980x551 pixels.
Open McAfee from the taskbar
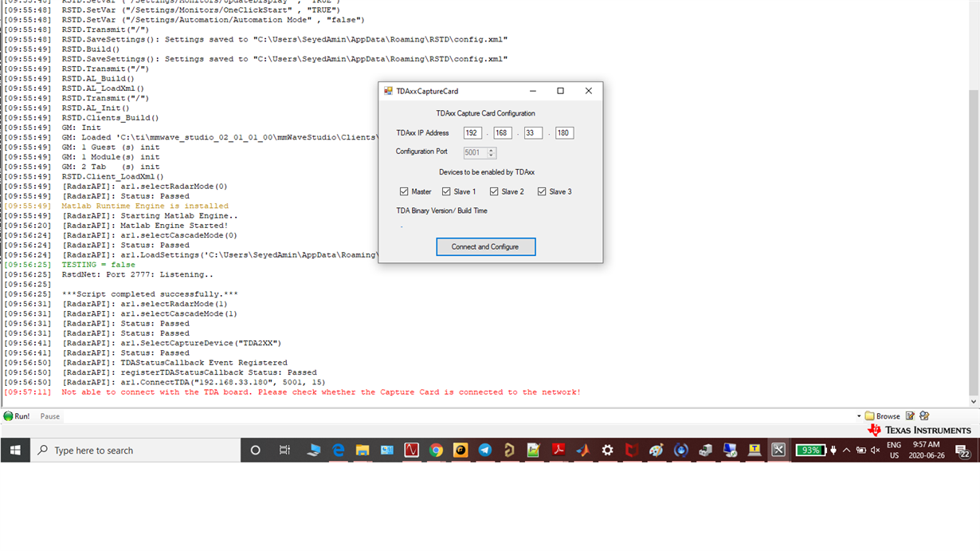tap(632, 450)
